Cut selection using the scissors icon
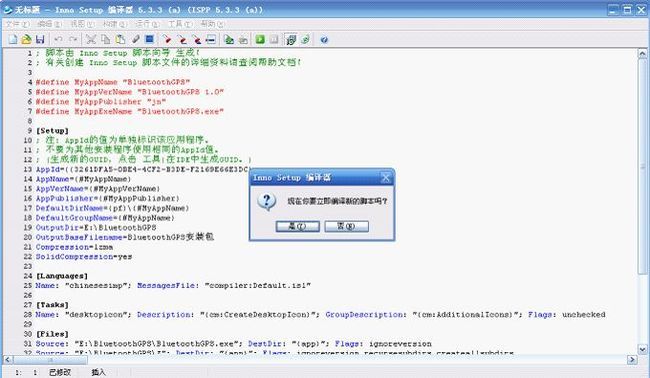Image resolution: width=650 pixels, height=378 pixels. pyautogui.click(x=91, y=40)
